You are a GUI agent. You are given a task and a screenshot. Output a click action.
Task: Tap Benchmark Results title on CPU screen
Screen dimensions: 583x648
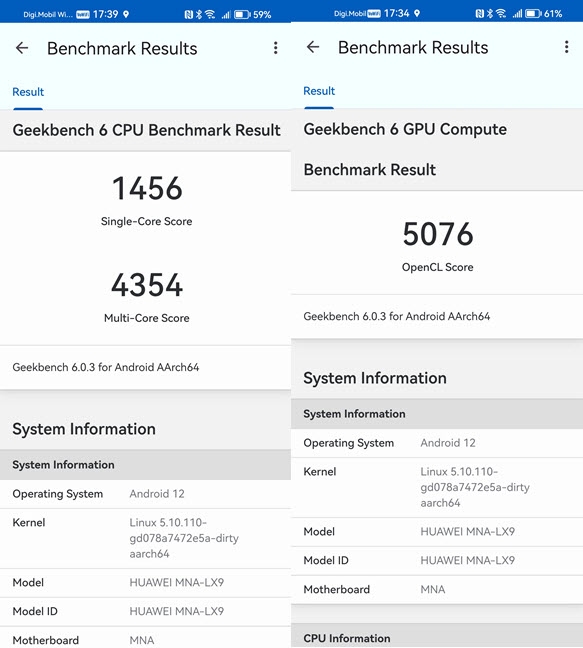pyautogui.click(x=122, y=48)
